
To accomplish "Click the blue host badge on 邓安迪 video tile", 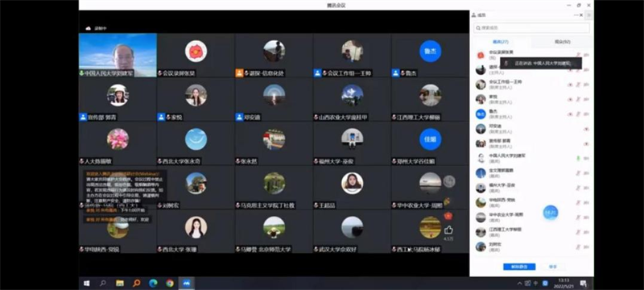I will pyautogui.click(x=239, y=117).
